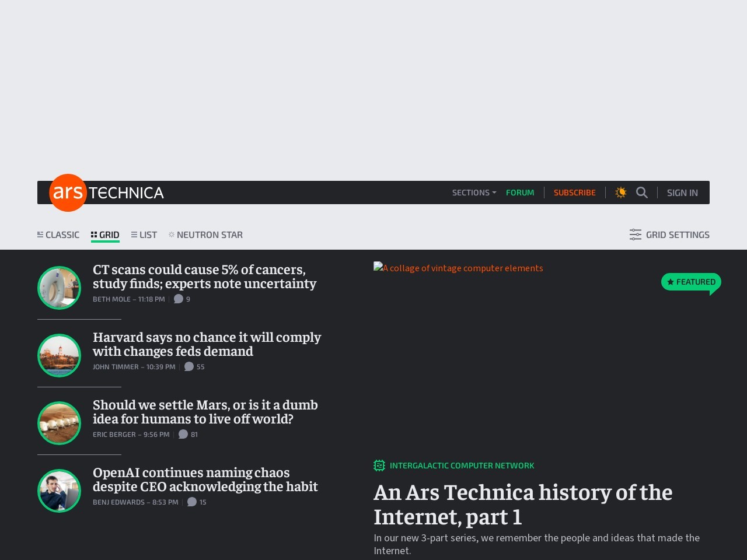Screen dimensions: 747x560
Task: Open search with the magnifier icon
Action: [x=642, y=192]
